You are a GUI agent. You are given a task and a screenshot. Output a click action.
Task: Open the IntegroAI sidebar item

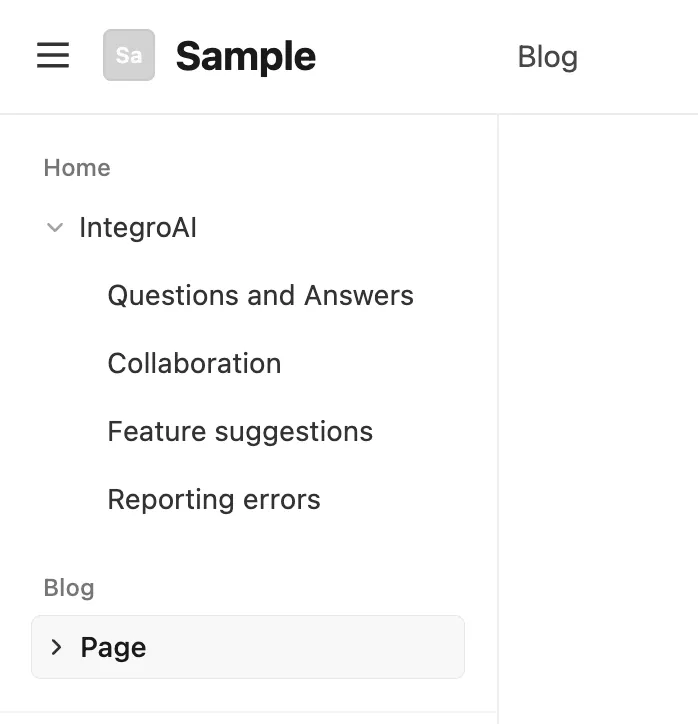(138, 228)
